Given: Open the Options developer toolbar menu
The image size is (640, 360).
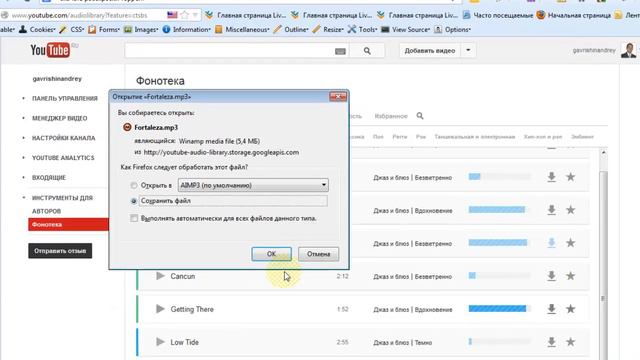Looking at the screenshot, I should [x=453, y=29].
